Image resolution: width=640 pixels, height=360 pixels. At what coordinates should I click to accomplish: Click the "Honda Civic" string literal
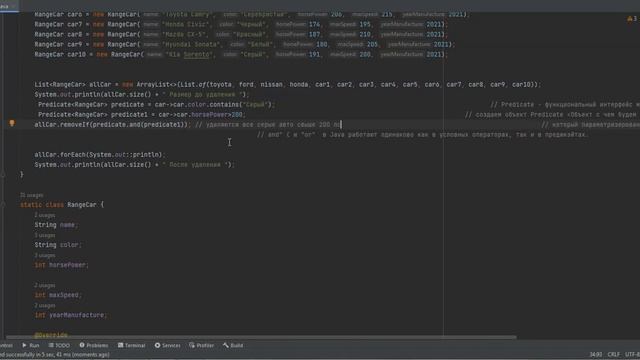point(186,24)
